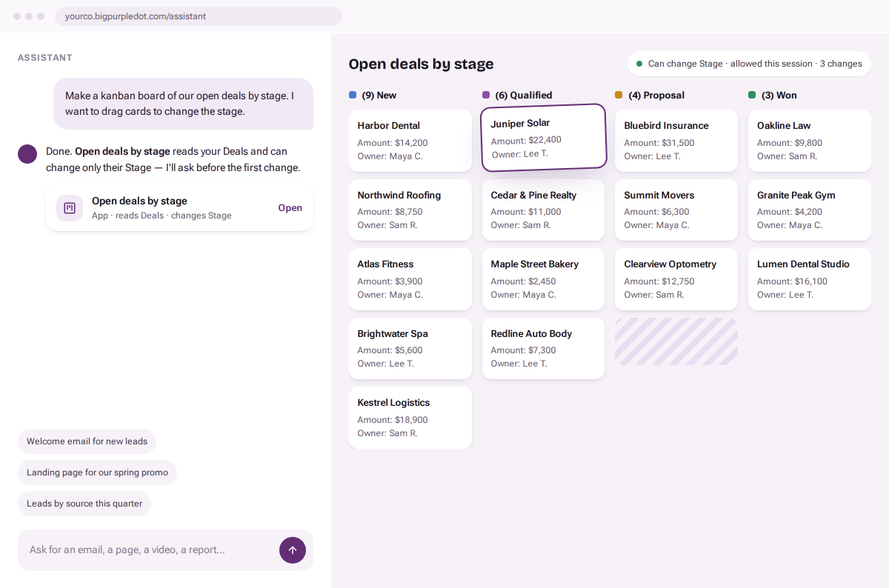This screenshot has width=889, height=588.
Task: Click the green status dot in permissions pill
Action: pyautogui.click(x=639, y=64)
